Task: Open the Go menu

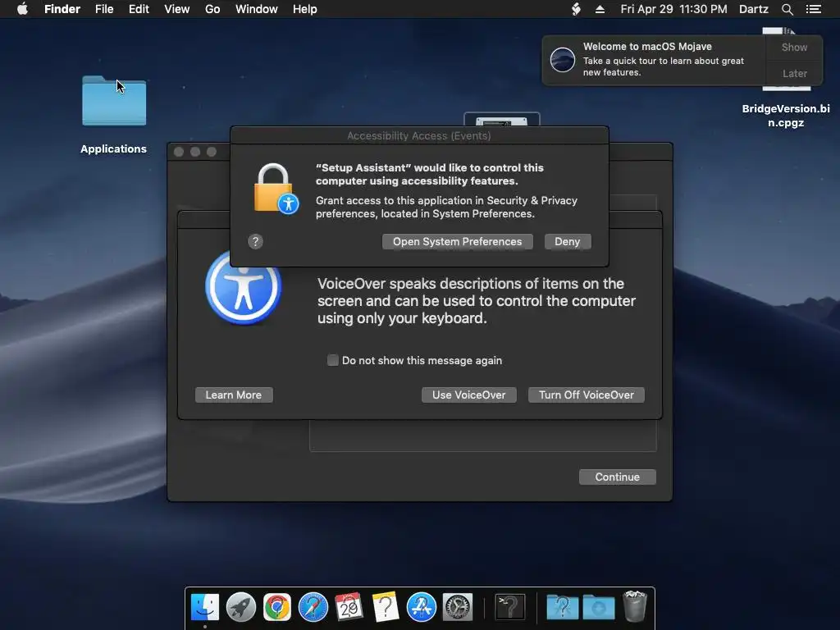Action: (x=212, y=9)
